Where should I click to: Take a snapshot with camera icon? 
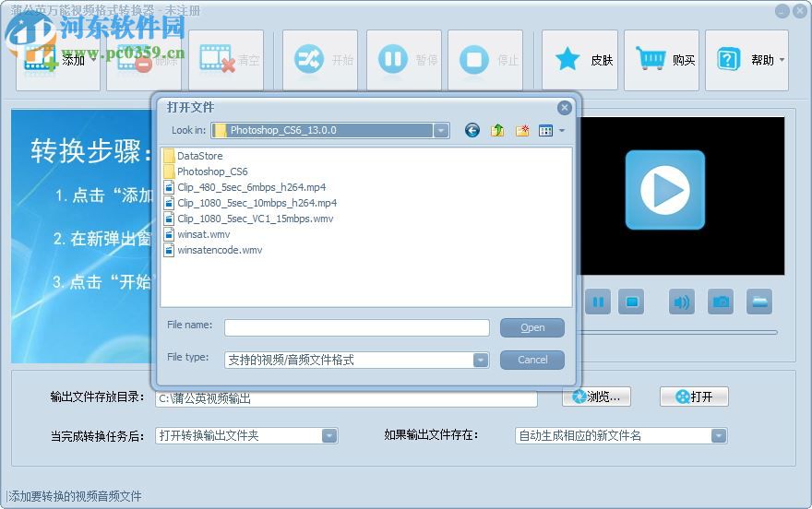721,302
